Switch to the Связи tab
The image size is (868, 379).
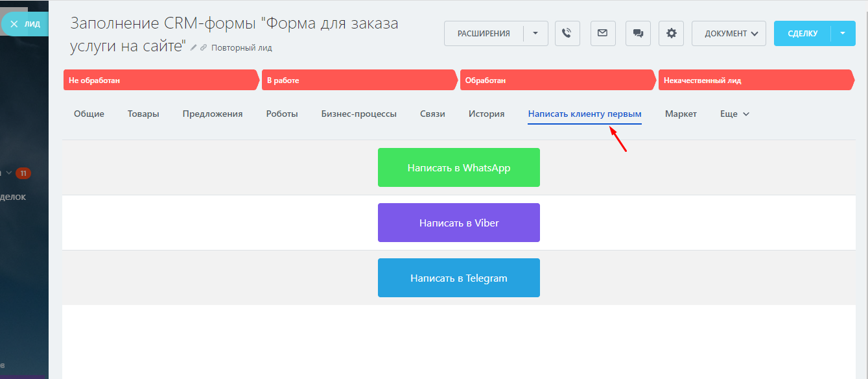(432, 114)
